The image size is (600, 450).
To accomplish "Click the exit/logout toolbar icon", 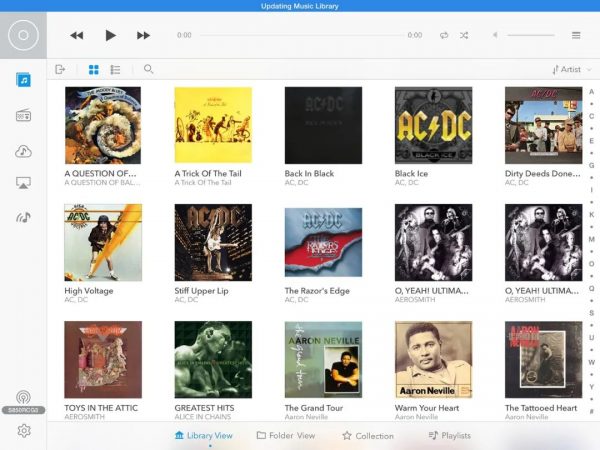I will [60, 69].
